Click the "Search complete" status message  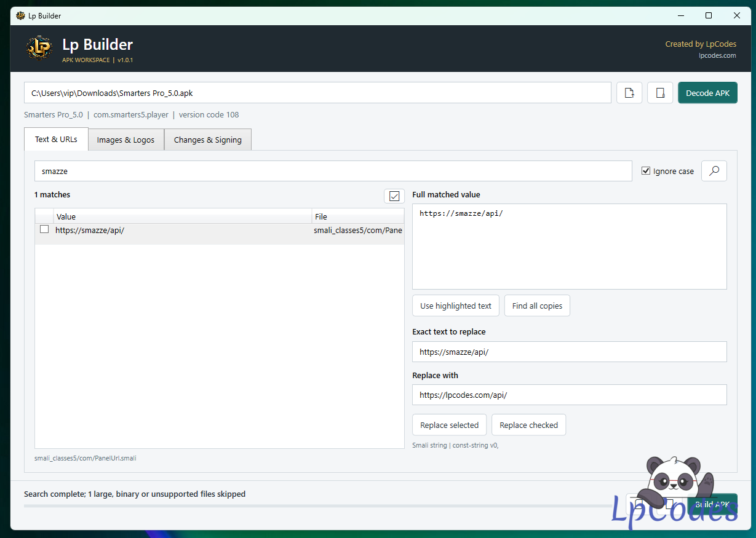click(135, 494)
